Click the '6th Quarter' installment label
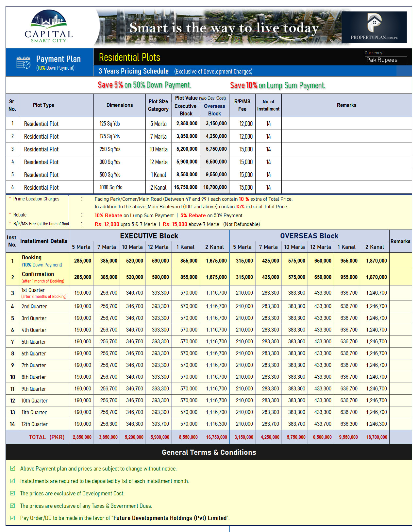Image resolution: width=418 pixels, height=532 pixels. [x=34, y=353]
